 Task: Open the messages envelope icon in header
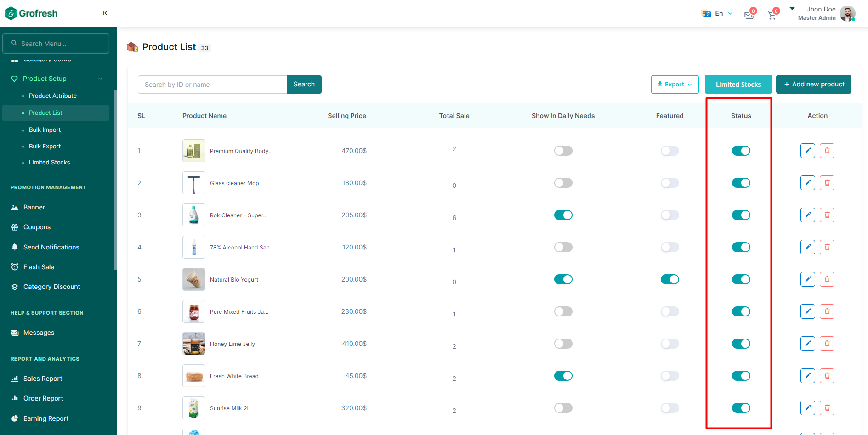(749, 15)
